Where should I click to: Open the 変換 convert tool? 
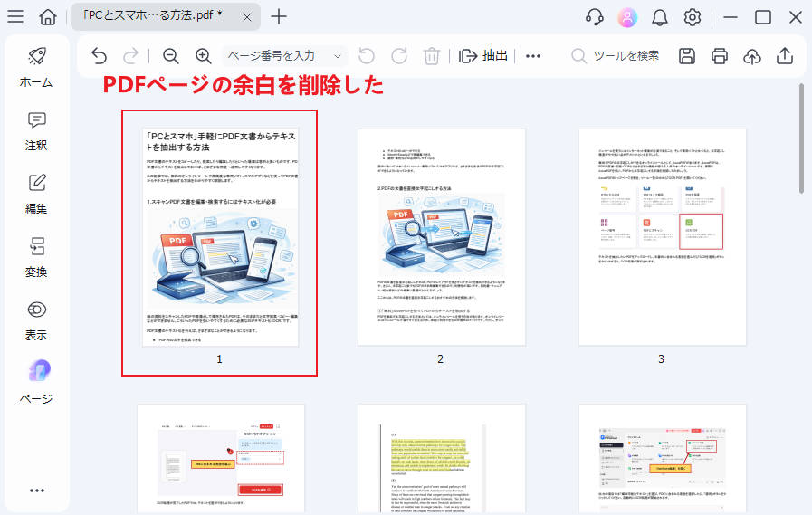point(37,258)
